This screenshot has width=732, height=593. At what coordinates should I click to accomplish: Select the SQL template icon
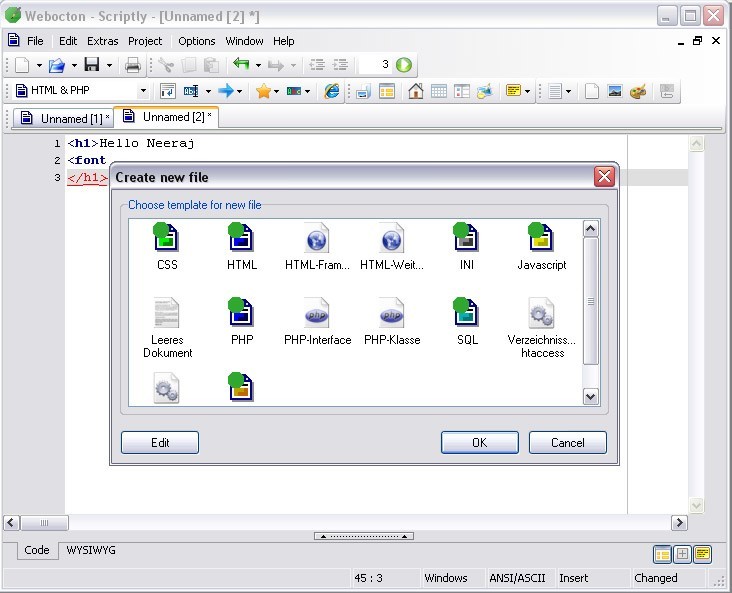point(466,311)
